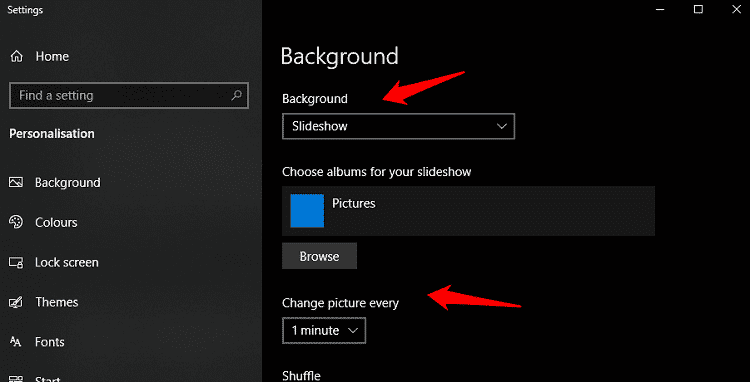The width and height of the screenshot is (750, 382).
Task: Click the Change picture every label
Action: click(341, 303)
